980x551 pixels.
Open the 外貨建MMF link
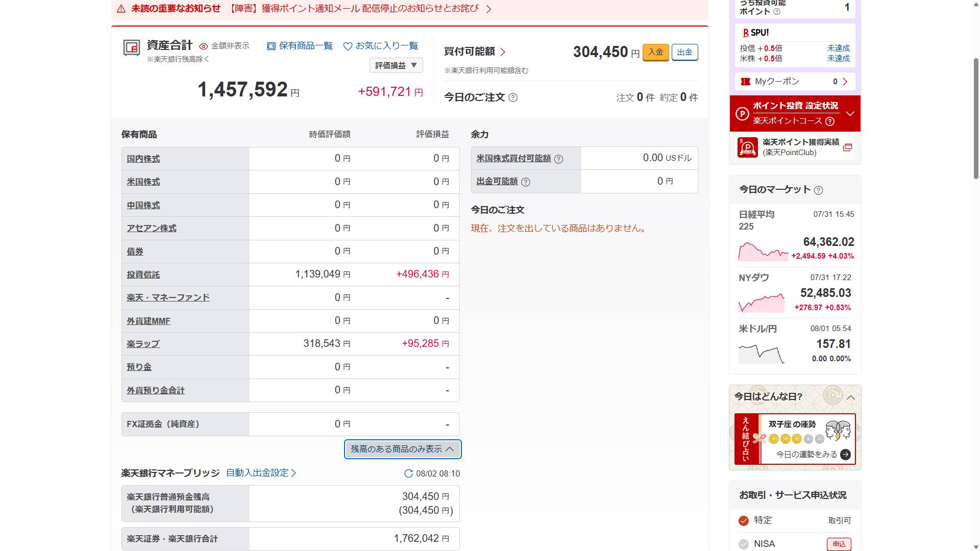[x=149, y=321]
